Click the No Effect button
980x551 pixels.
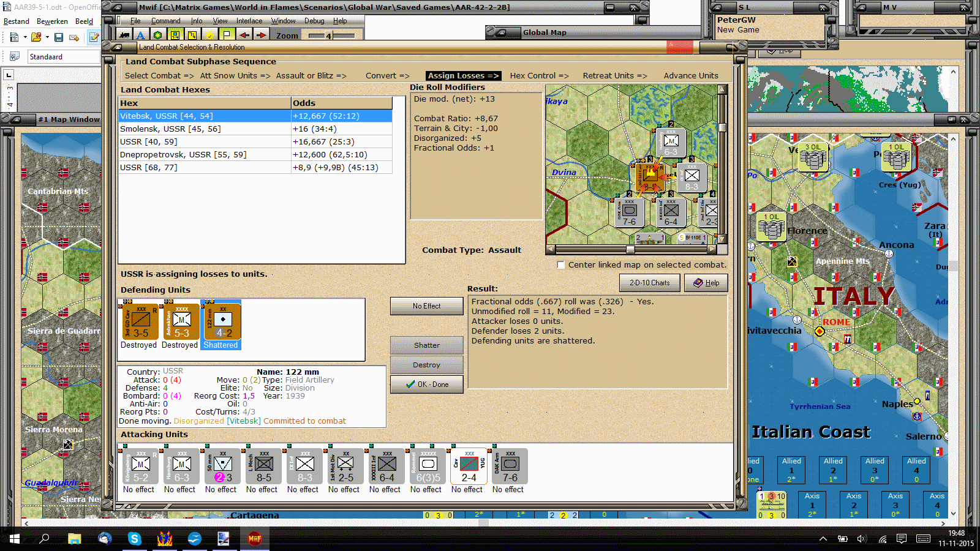click(426, 306)
